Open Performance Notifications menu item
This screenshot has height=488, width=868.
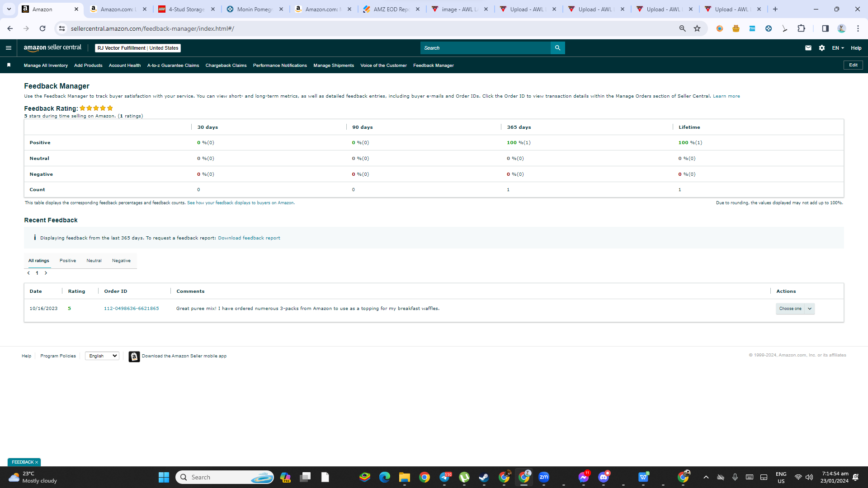point(280,66)
